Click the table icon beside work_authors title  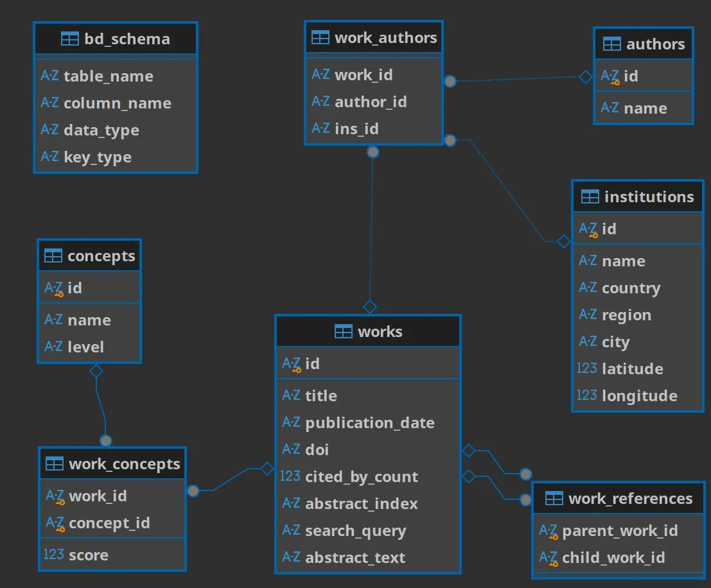point(320,38)
